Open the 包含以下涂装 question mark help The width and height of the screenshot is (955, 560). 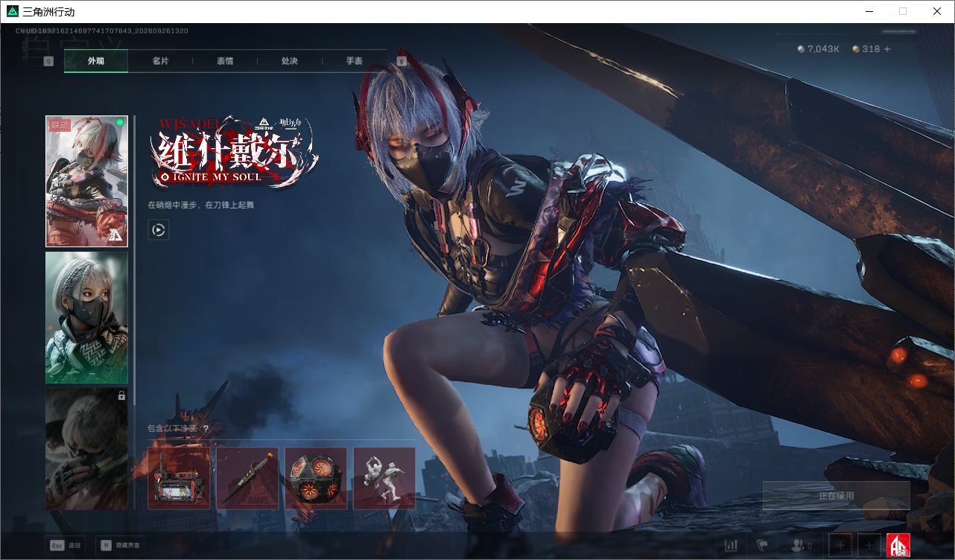(206, 429)
